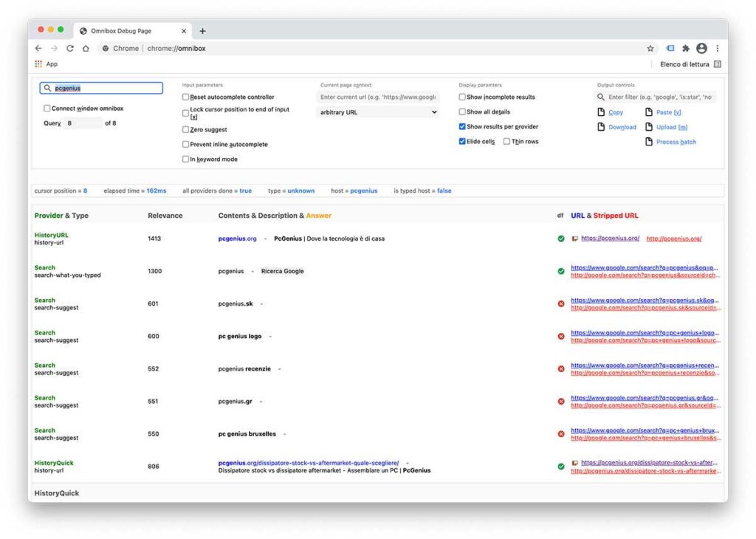Click the Enter current url field
756x539 pixels.
point(378,97)
